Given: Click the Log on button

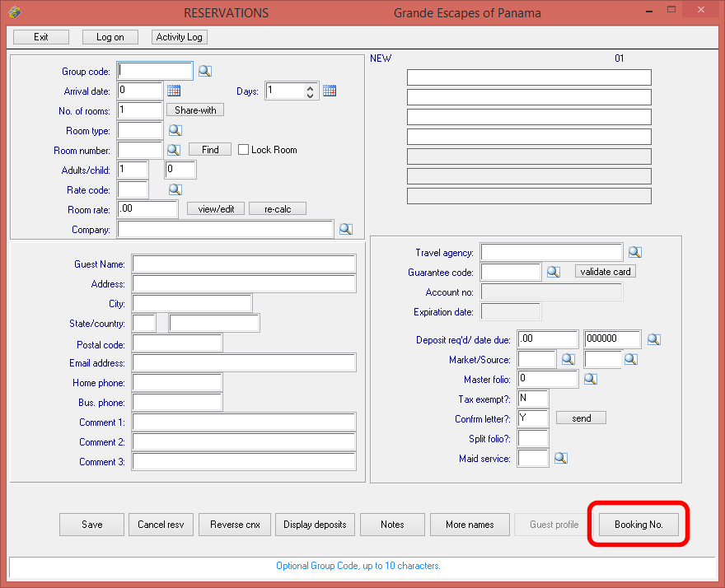Looking at the screenshot, I should click(x=110, y=37).
